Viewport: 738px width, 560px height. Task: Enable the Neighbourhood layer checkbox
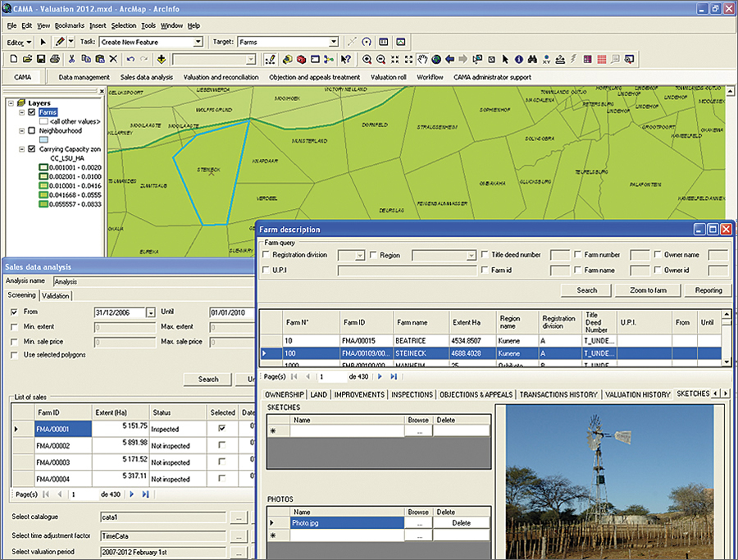32,130
